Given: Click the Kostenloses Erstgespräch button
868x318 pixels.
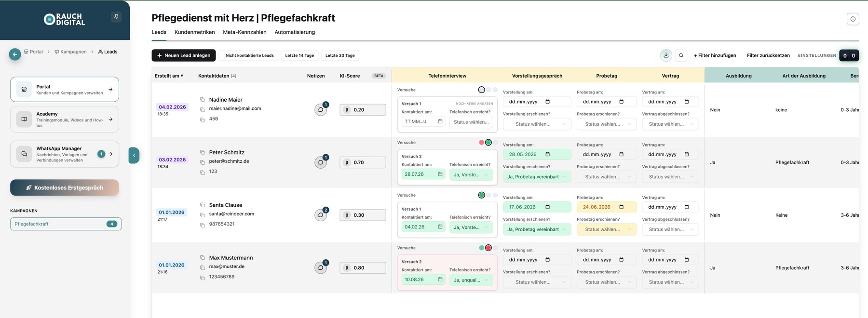Looking at the screenshot, I should (x=65, y=188).
